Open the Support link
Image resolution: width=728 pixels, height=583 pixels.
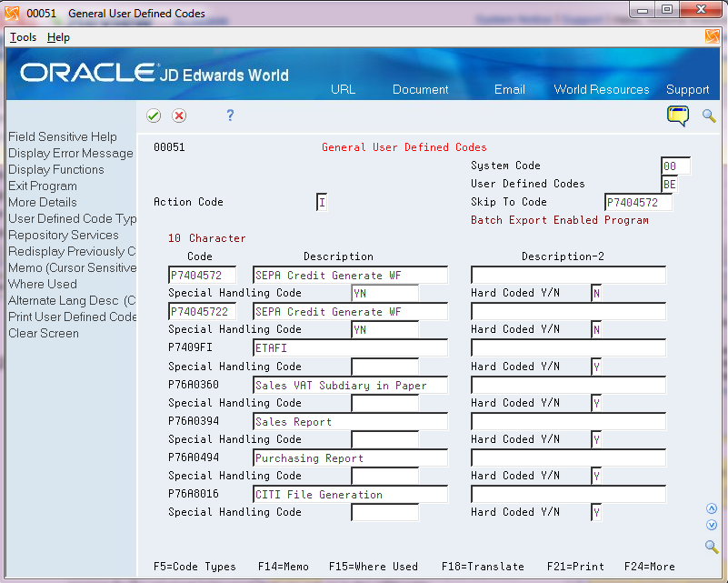point(687,89)
